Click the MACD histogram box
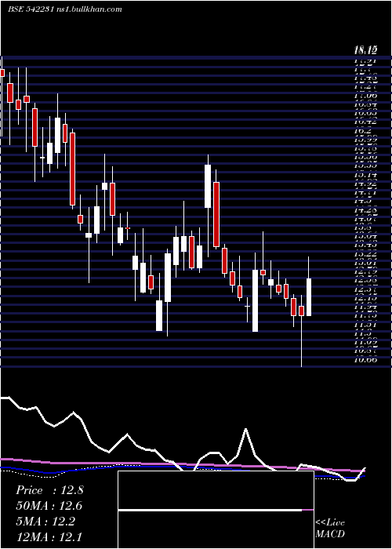The width and height of the screenshot is (392, 549). (216, 510)
